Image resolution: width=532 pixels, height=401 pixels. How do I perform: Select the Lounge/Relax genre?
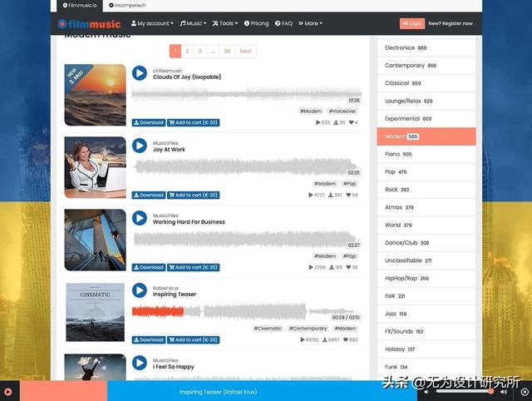coord(426,101)
